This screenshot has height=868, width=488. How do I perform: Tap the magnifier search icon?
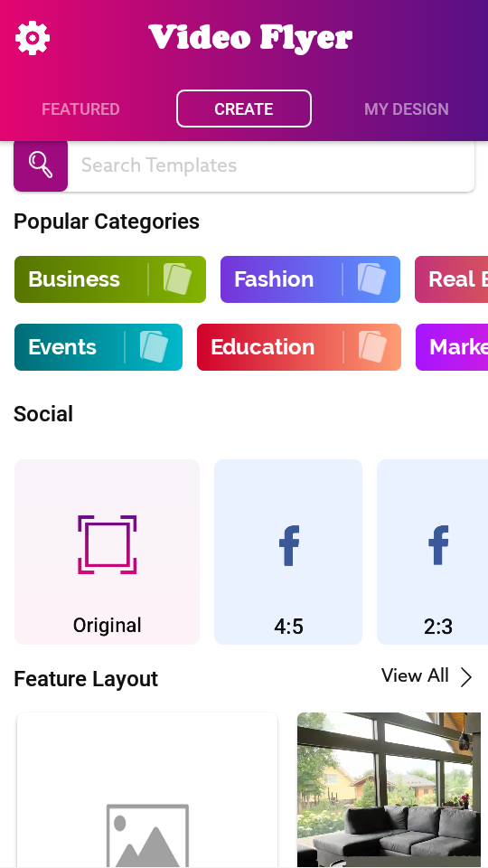coord(41,165)
